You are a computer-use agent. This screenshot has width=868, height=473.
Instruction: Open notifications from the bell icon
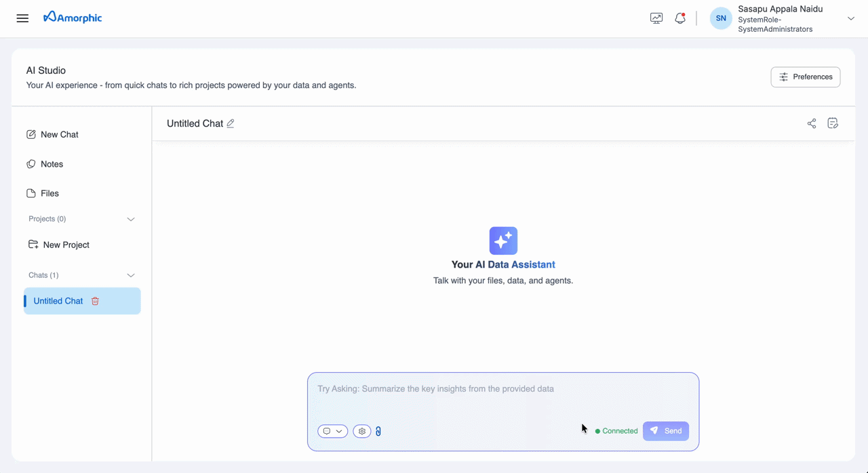coord(680,18)
